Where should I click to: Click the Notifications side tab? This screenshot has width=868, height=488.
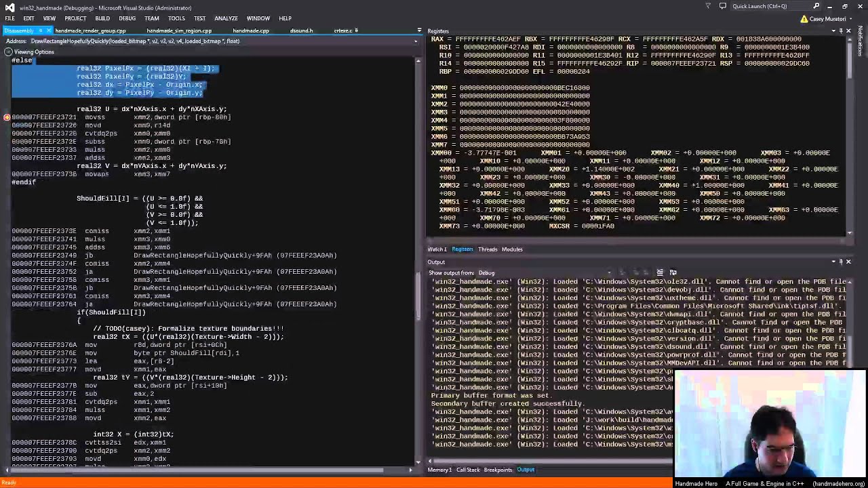point(861,41)
